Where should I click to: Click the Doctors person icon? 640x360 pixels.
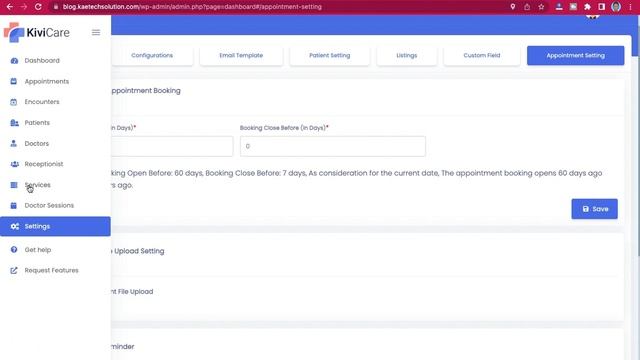click(14, 143)
